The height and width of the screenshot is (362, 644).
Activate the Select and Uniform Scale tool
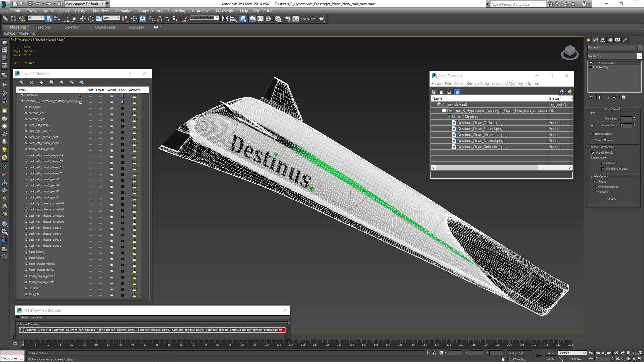coord(99,19)
